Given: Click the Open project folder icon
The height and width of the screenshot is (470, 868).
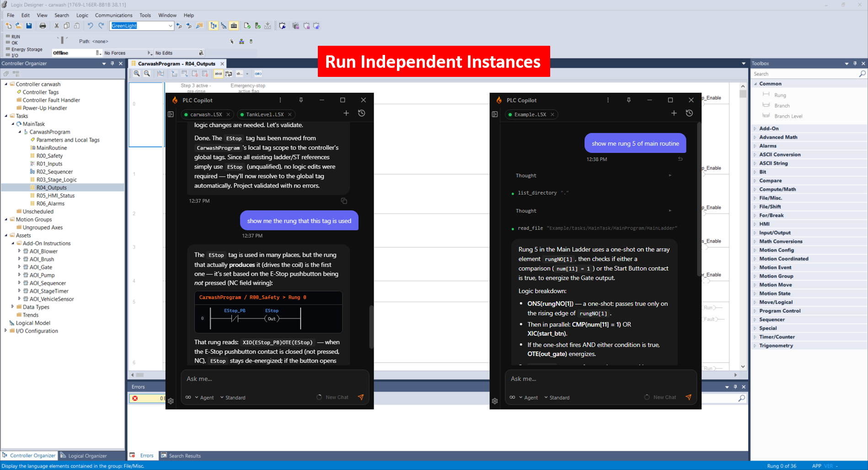Looking at the screenshot, I should [x=19, y=26].
